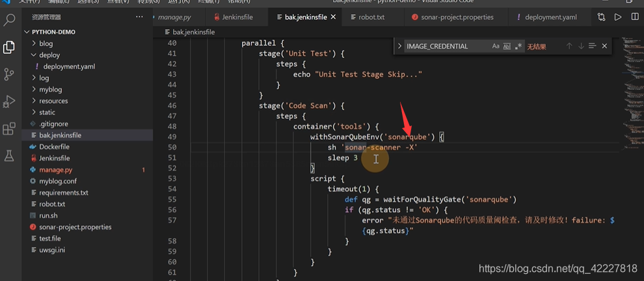Open uwsgi.ini in explorer
Screen dimensions: 644x281
87,250
